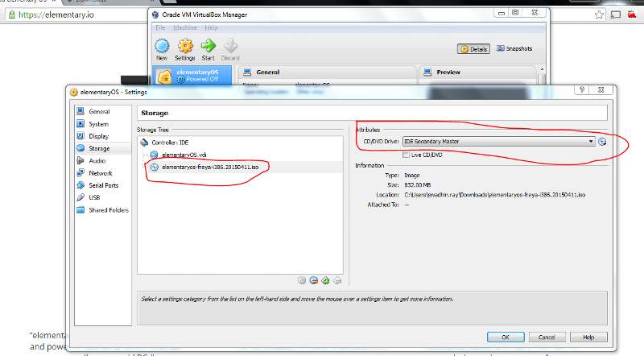Open Settings gear in VirtualBox Manager toolbar
Image resolution: width=644 pixels, height=356 pixels.
coord(185,47)
